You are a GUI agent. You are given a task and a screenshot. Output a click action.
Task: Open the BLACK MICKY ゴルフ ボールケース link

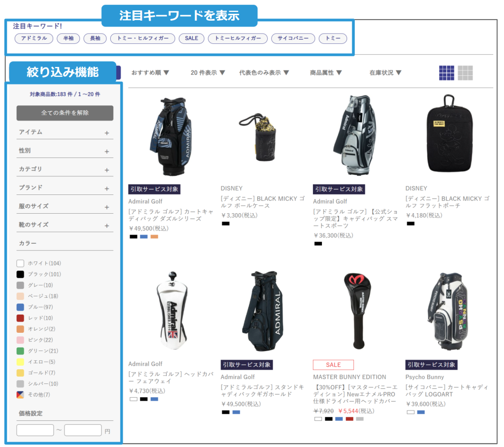pos(263,202)
